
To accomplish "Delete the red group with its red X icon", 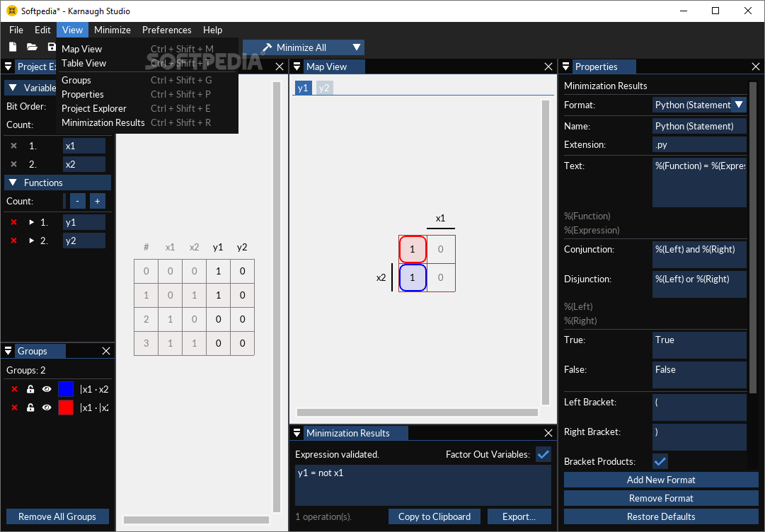I will point(15,407).
